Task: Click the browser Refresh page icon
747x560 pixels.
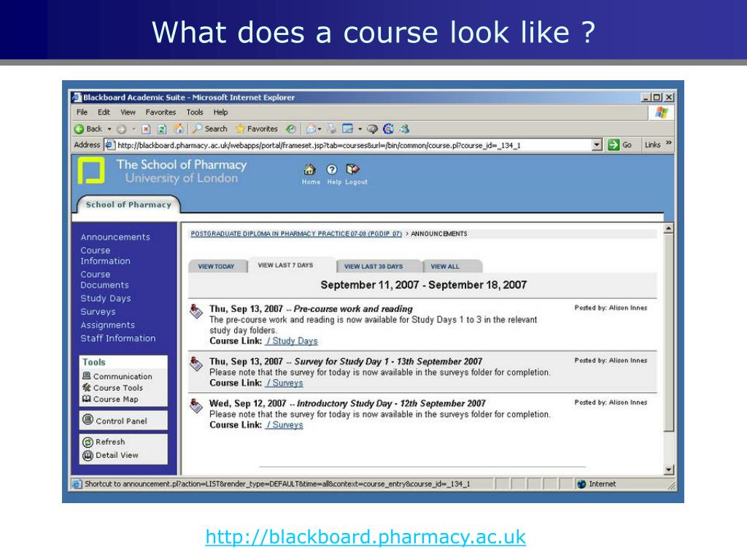Action: click(x=162, y=129)
